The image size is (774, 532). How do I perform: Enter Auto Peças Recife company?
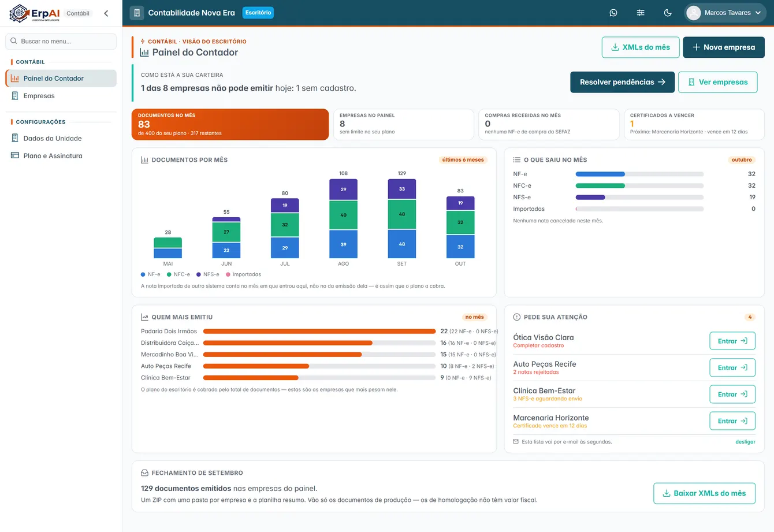click(732, 367)
